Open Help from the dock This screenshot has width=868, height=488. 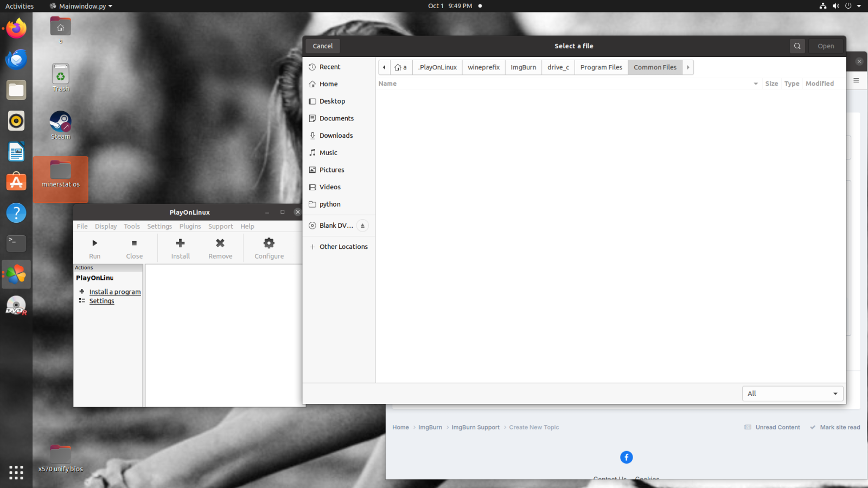[x=16, y=213]
